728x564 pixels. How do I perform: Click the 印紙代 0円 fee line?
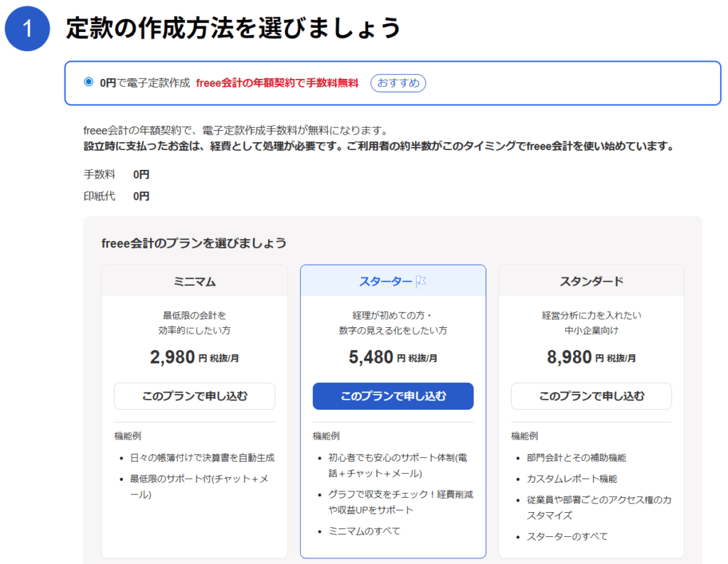[x=117, y=196]
